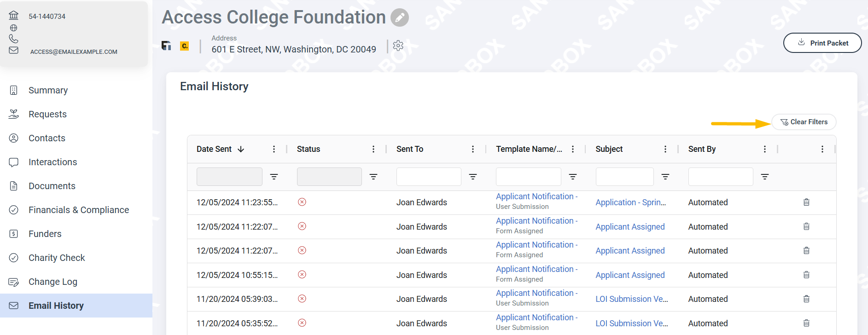Click the Template Name filter field
Viewport: 868px width, 335px height.
[529, 177]
